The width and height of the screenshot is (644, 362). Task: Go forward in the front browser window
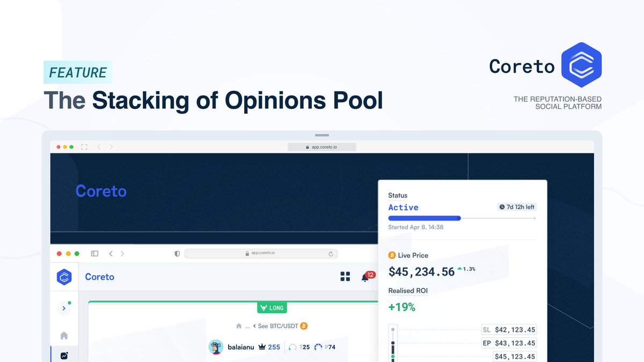coord(122,254)
